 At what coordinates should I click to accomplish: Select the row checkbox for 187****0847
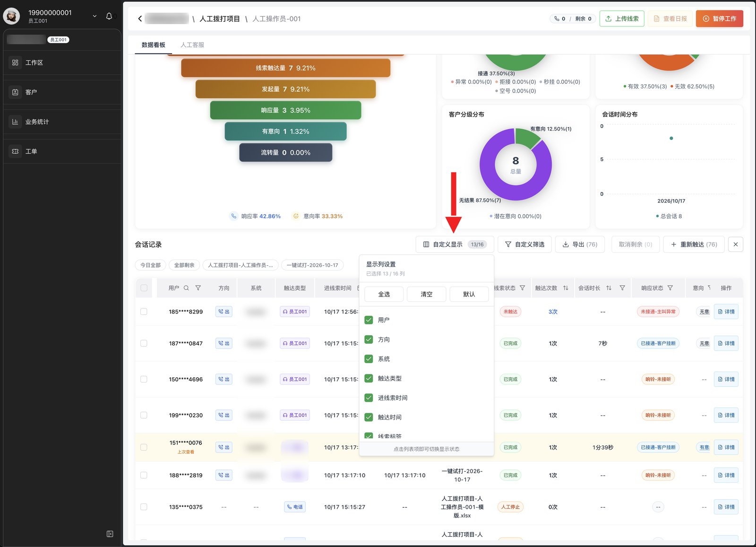point(144,343)
